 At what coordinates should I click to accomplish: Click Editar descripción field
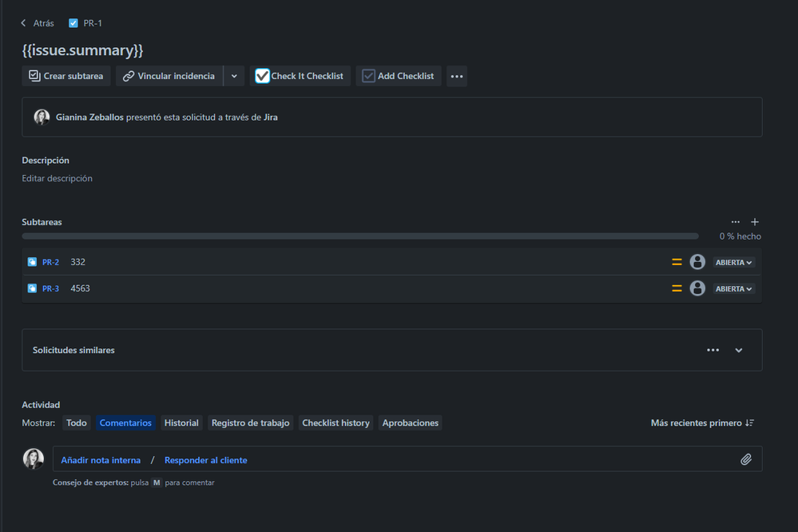[57, 178]
